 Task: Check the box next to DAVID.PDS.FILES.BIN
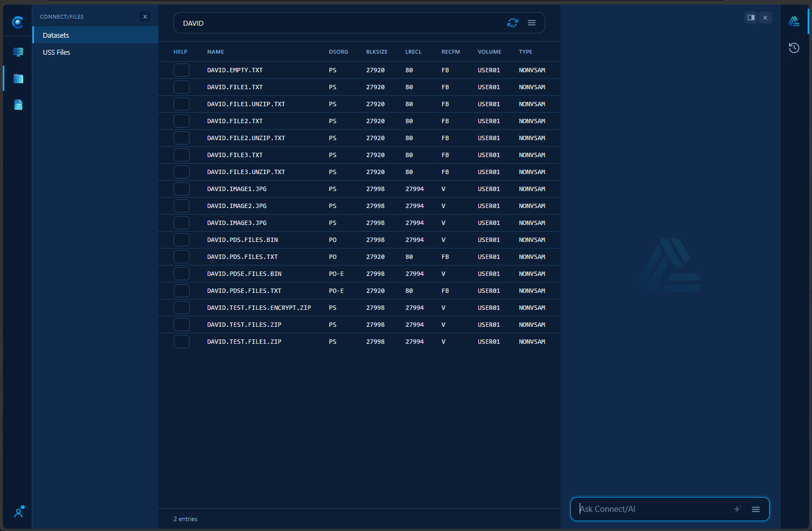click(181, 240)
